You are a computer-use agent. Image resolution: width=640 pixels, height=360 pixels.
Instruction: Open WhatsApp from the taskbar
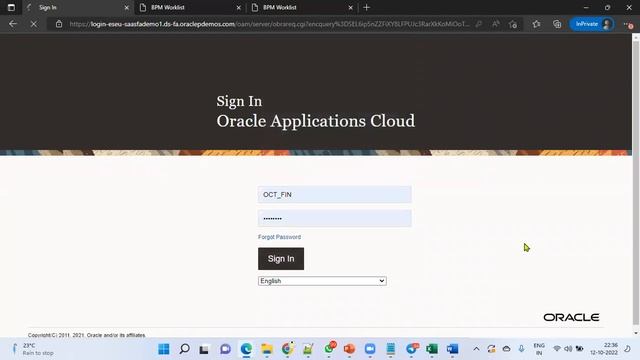(329, 349)
